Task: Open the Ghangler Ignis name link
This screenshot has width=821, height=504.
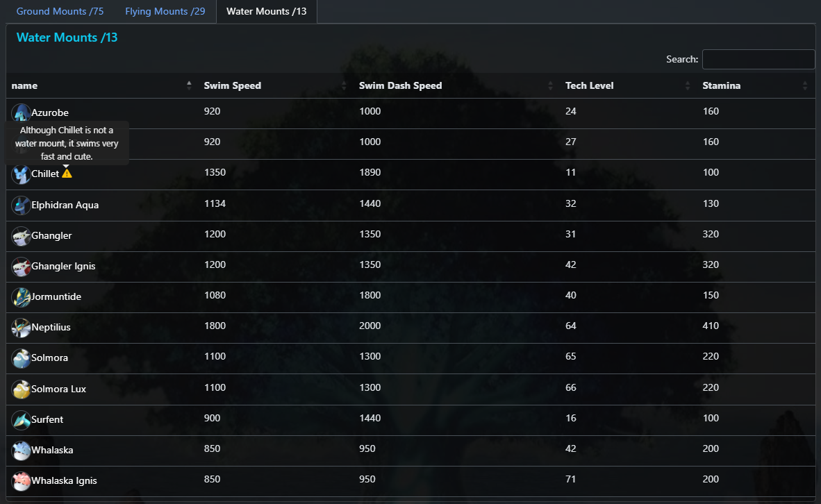Action: 63,267
